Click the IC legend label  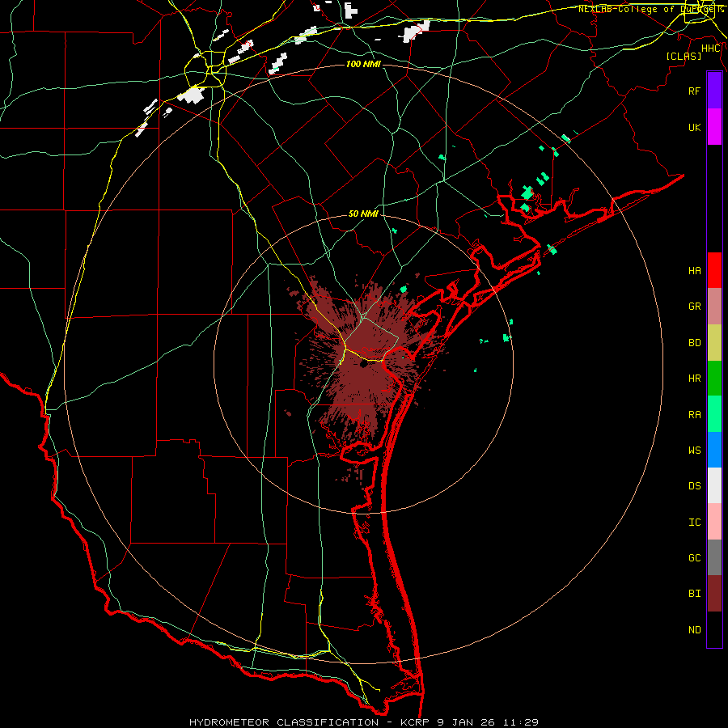click(x=695, y=523)
